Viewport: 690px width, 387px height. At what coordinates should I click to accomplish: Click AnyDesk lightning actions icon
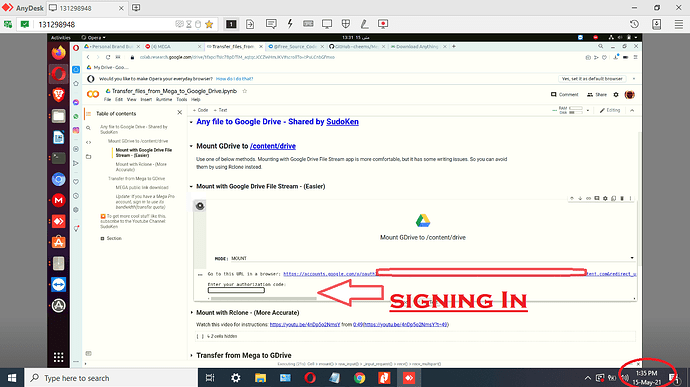(290, 24)
